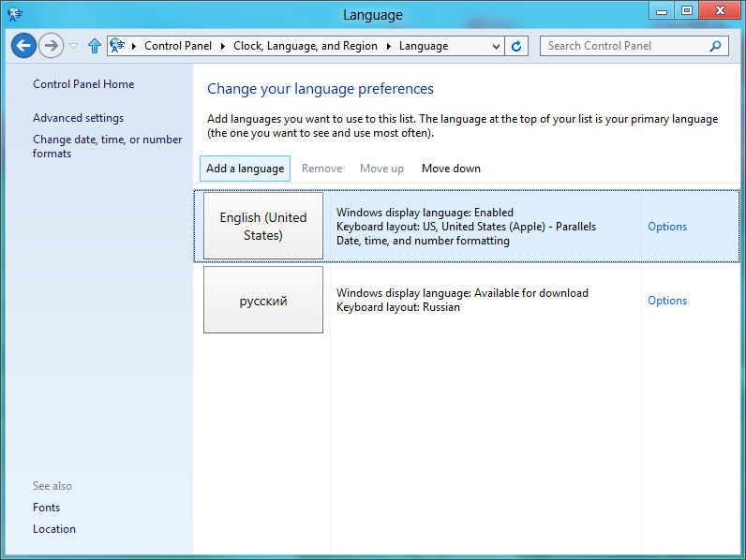Screen dimensions: 746x560
Task: Expand arrow after Control Panel breadcrumb
Action: pyautogui.click(x=222, y=46)
